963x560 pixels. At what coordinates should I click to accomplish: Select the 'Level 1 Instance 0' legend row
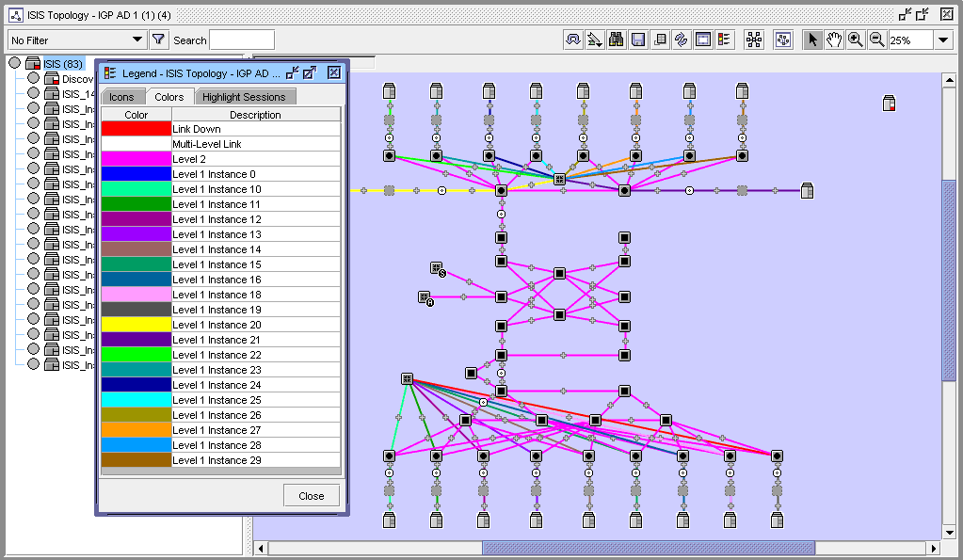[221, 174]
